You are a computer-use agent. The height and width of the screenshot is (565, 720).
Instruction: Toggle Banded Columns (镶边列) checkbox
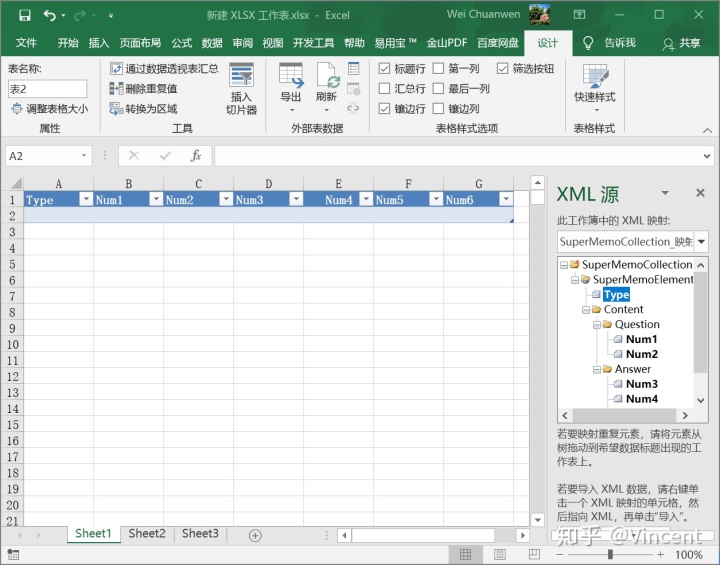point(439,109)
